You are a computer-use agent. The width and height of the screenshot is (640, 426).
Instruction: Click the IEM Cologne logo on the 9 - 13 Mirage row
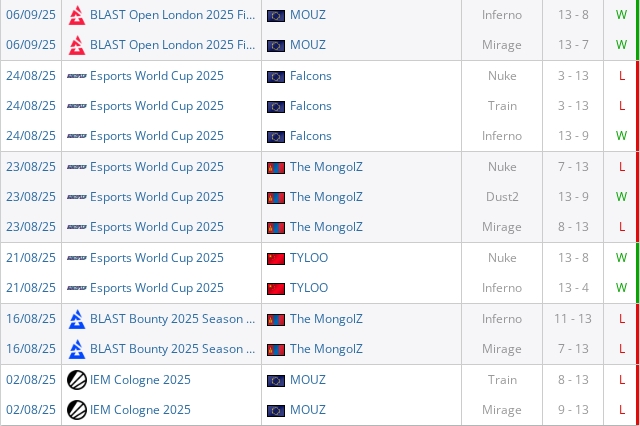click(76, 410)
